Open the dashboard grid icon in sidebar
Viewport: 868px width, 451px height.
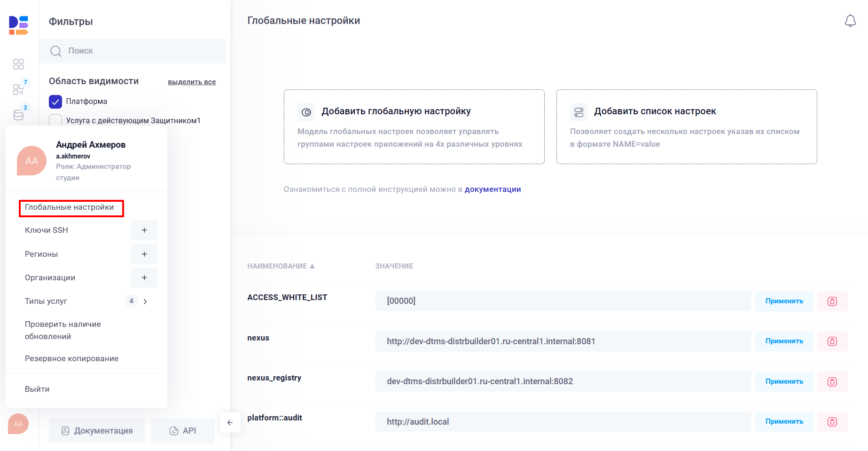[19, 64]
